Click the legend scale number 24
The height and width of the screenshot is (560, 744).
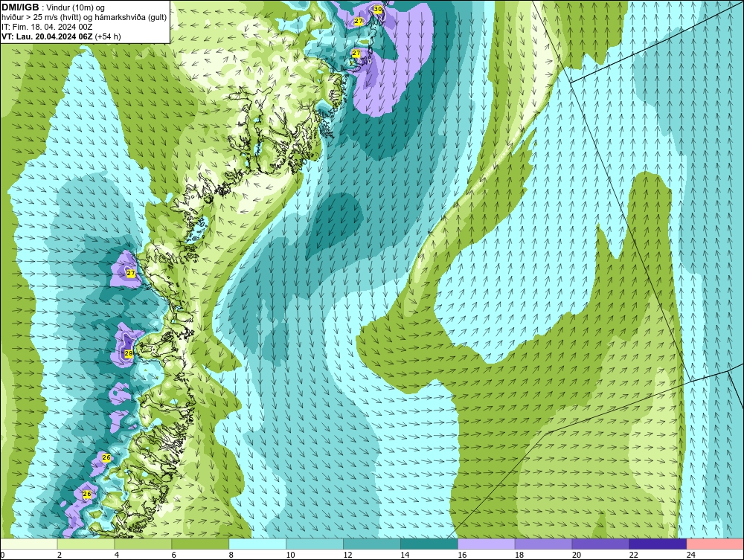(x=691, y=555)
